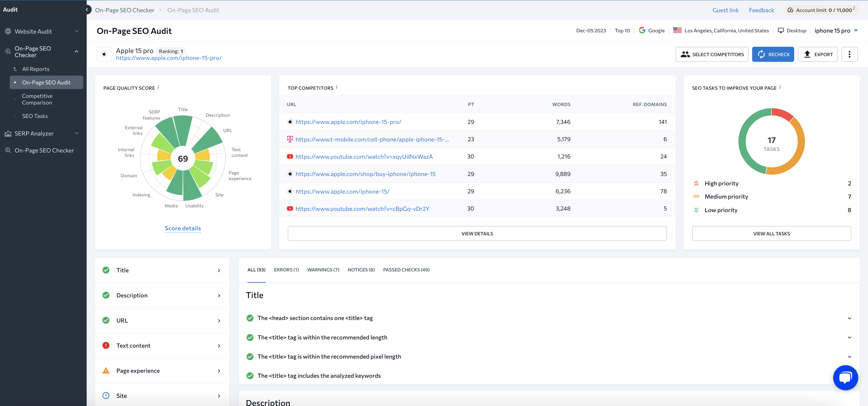
Task: Click the On-Page SEO Checker breadcrumb
Action: [124, 10]
